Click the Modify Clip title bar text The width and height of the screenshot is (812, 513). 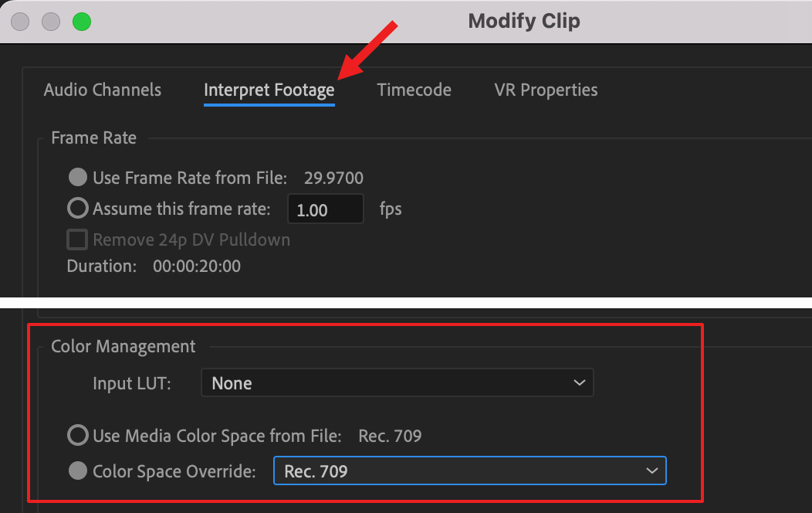pos(523,22)
